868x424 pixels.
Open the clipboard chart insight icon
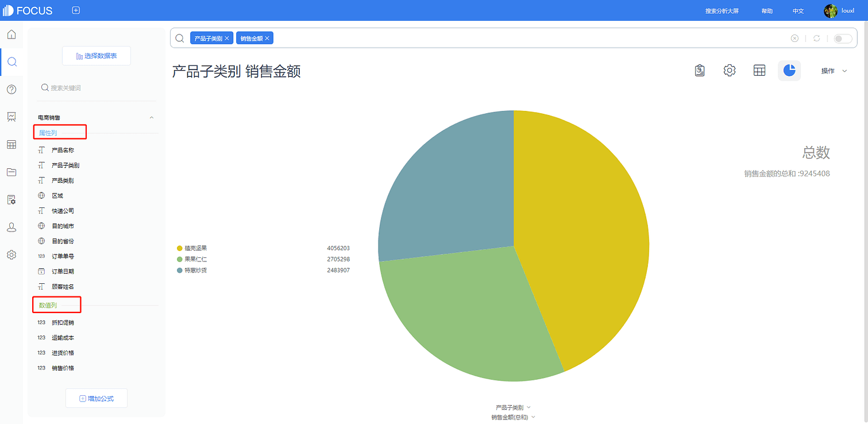click(x=700, y=71)
